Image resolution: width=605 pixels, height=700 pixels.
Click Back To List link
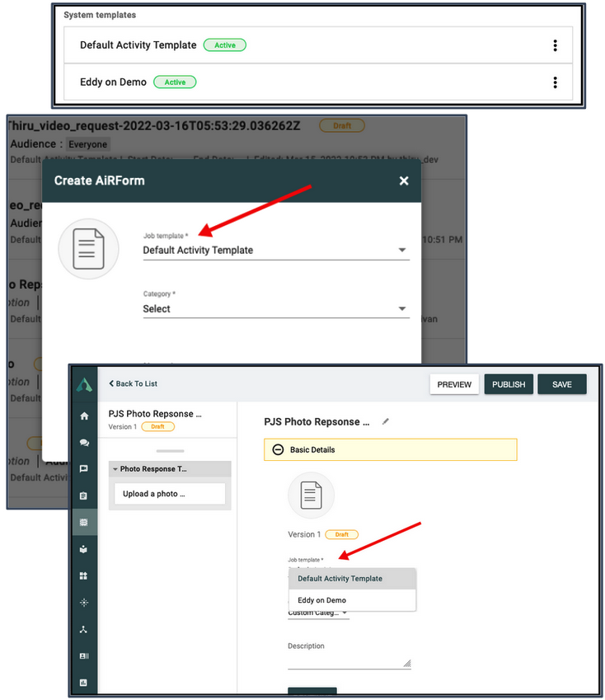[x=133, y=383]
